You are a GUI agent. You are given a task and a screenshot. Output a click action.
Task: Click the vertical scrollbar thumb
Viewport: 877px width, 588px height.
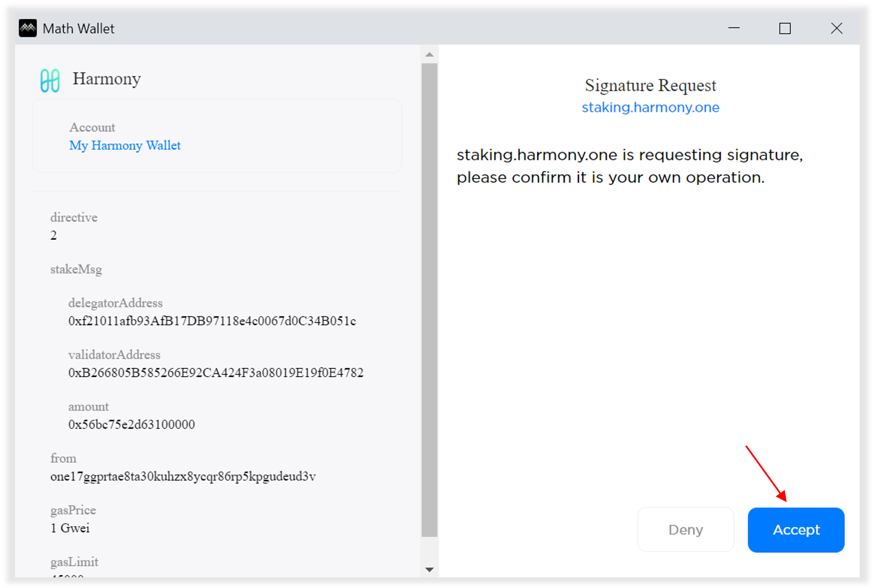click(429, 300)
